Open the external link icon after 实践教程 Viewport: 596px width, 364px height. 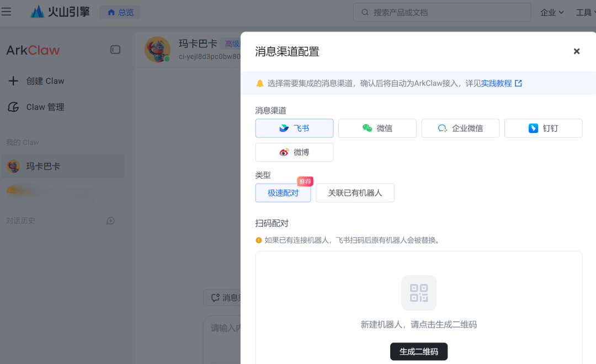(x=518, y=83)
